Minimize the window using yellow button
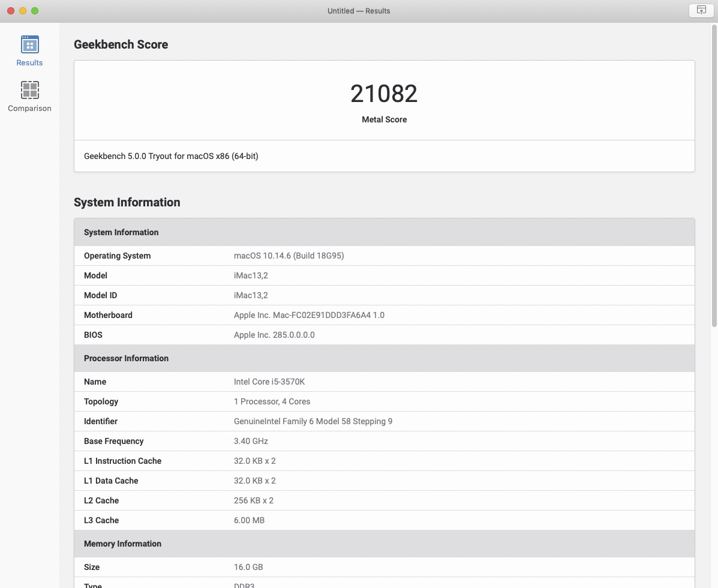 click(x=23, y=11)
